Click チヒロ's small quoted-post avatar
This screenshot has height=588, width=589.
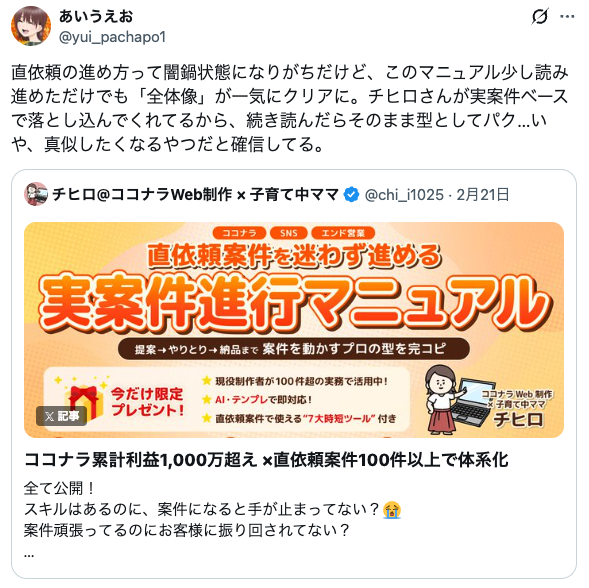click(36, 194)
